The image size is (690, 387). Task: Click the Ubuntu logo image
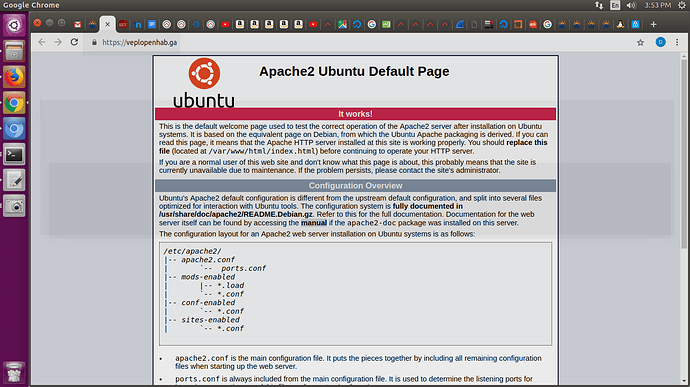pyautogui.click(x=204, y=83)
